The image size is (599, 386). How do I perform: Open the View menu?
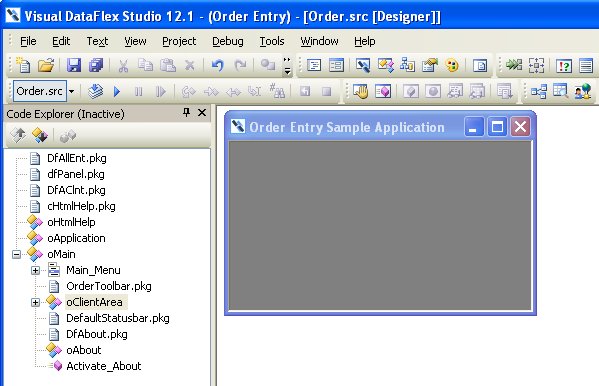(135, 41)
